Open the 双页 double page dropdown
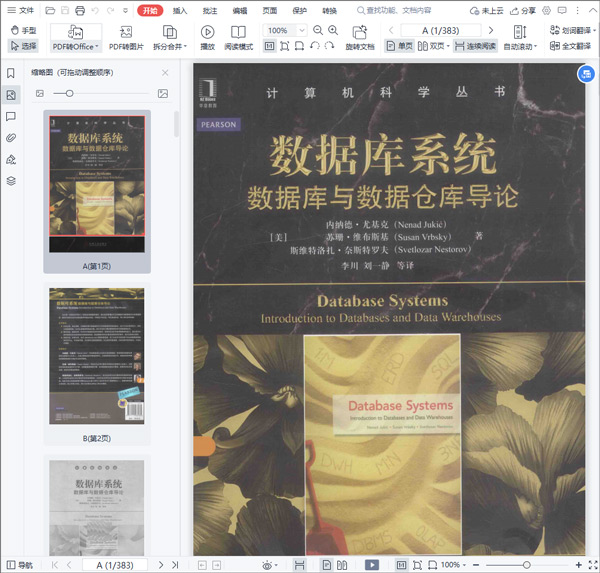The height and width of the screenshot is (573, 600). 434,46
